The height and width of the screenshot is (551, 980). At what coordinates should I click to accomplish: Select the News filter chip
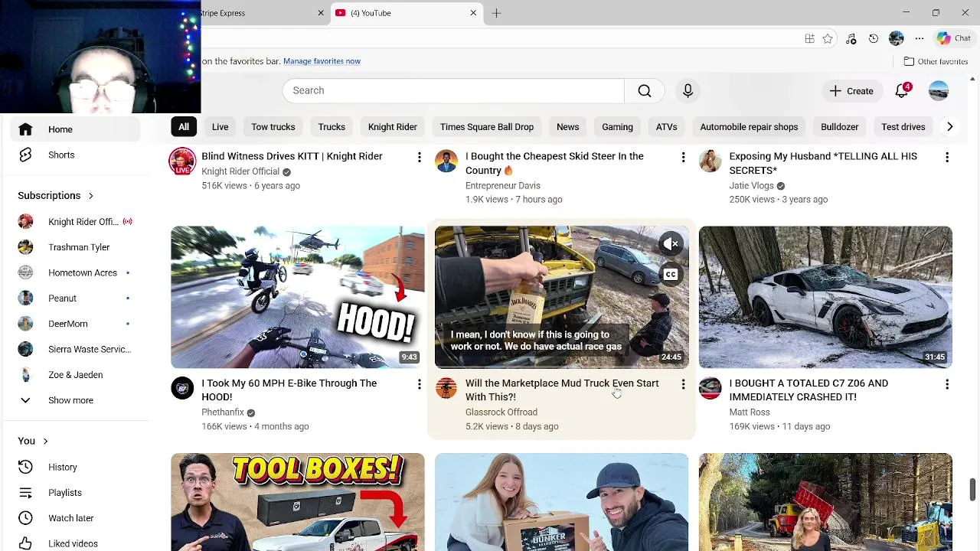click(x=567, y=127)
